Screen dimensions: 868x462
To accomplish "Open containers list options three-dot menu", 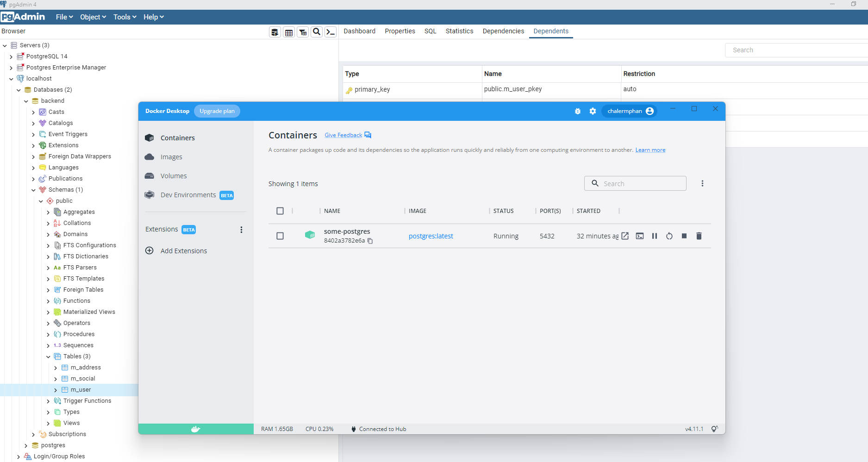I will pyautogui.click(x=702, y=183).
